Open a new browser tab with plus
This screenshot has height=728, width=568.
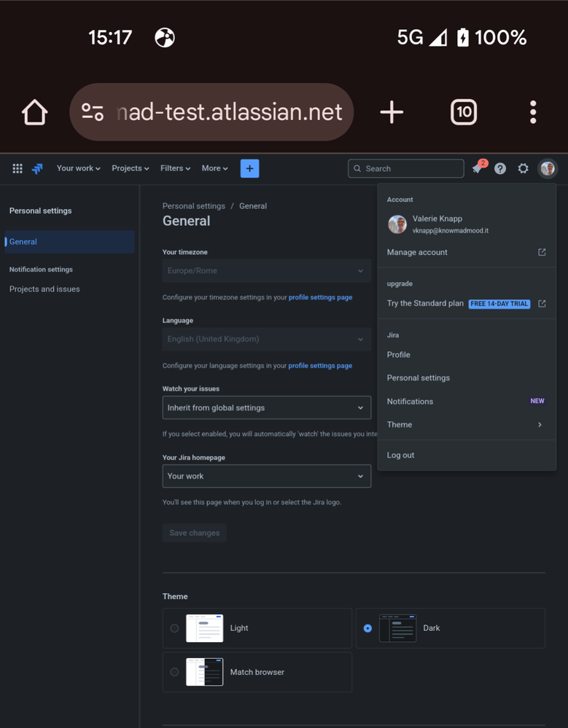392,112
